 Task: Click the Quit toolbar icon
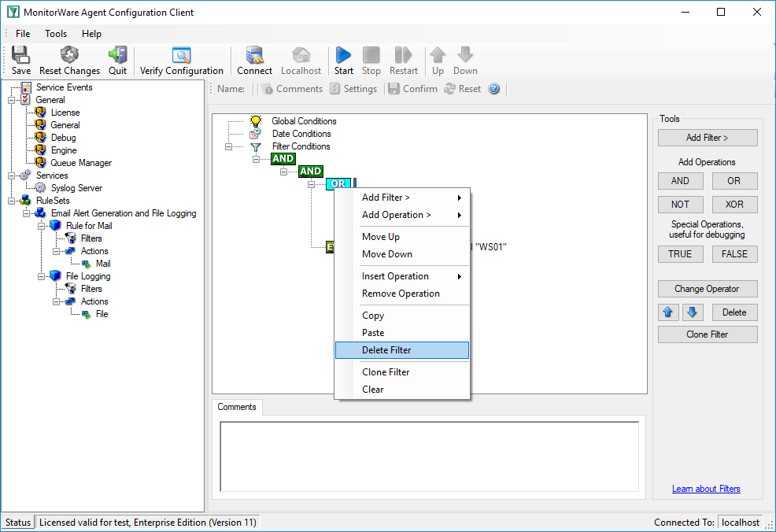(x=118, y=61)
